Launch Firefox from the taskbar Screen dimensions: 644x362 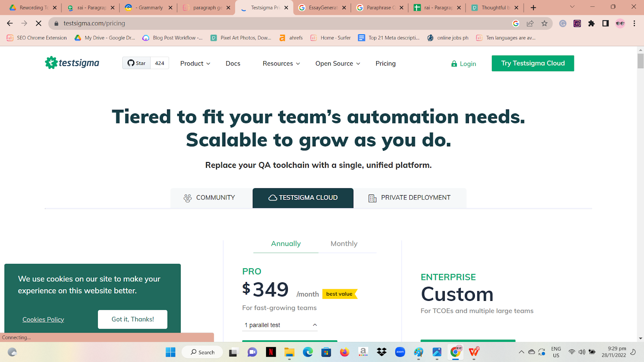(345, 352)
